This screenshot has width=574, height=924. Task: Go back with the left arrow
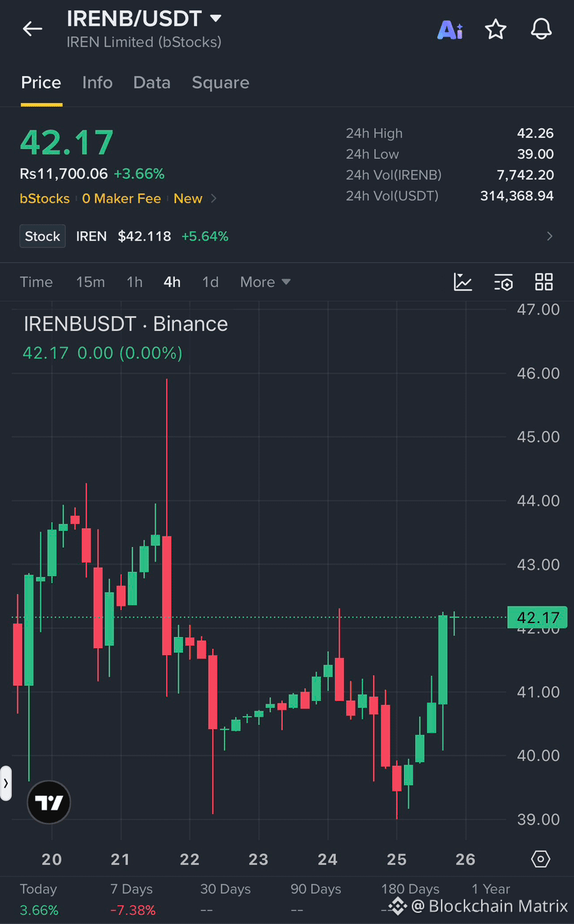[32, 28]
